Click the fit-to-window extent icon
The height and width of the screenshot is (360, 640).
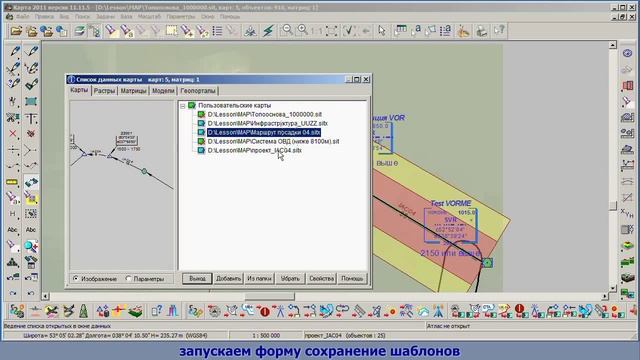tap(331, 31)
